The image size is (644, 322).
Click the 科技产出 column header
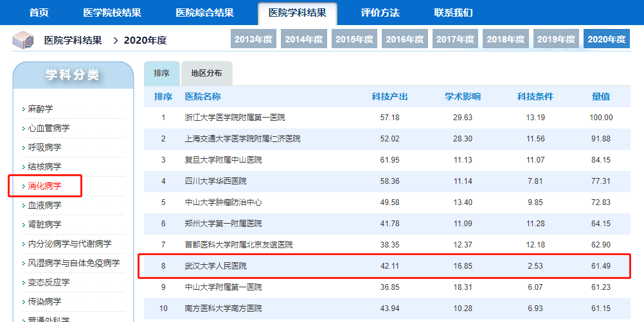point(389,96)
